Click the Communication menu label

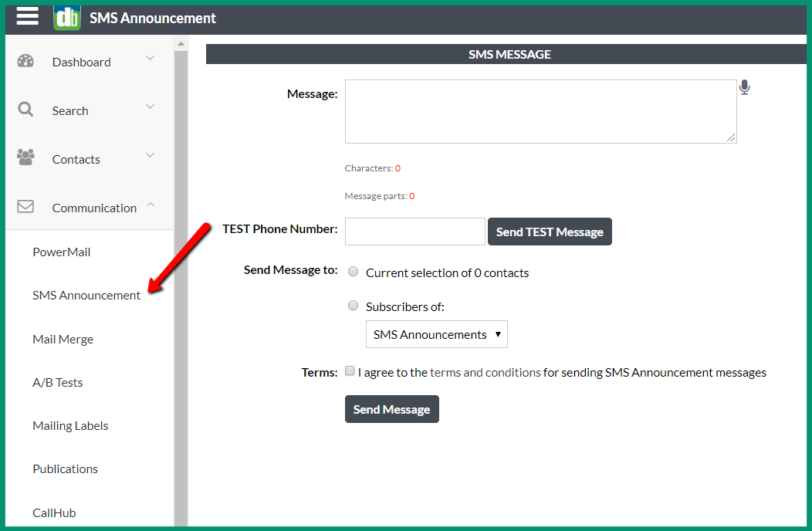[x=94, y=208]
